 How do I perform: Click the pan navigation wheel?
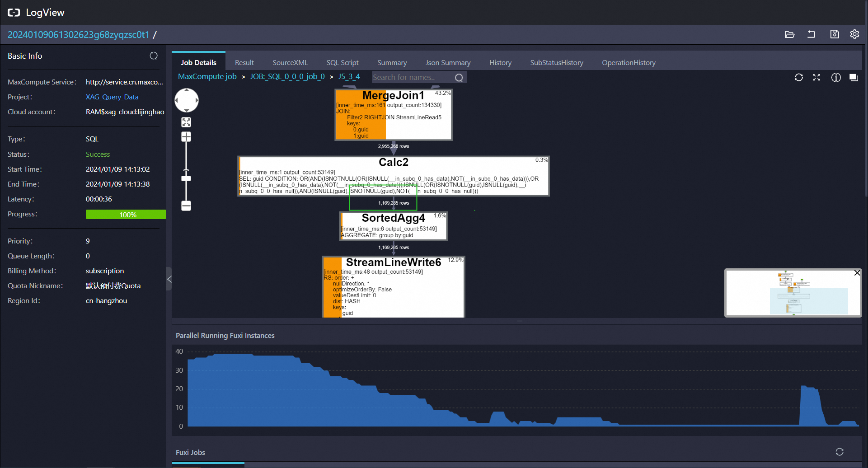click(x=186, y=100)
